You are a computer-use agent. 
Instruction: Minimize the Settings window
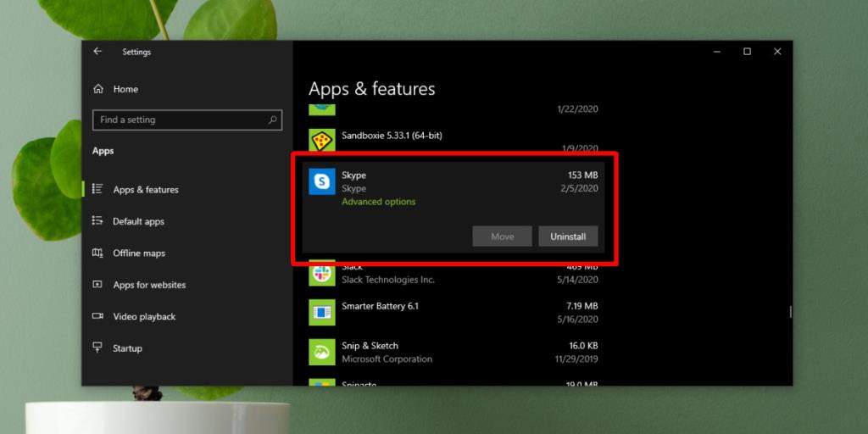(717, 52)
